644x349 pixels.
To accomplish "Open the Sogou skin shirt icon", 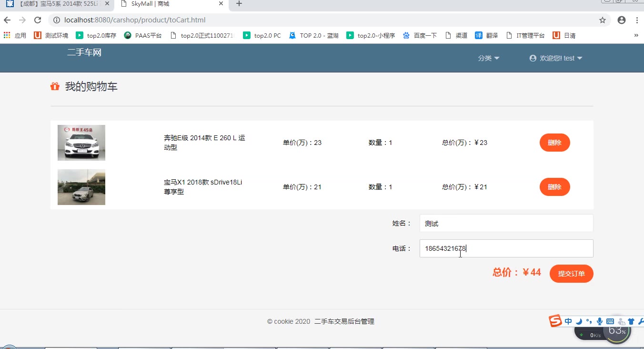I will [x=631, y=321].
